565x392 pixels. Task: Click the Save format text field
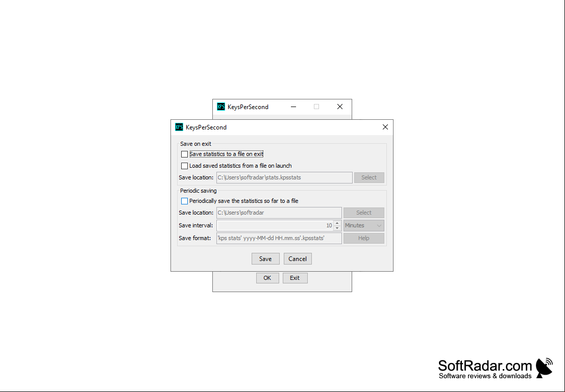coord(279,238)
